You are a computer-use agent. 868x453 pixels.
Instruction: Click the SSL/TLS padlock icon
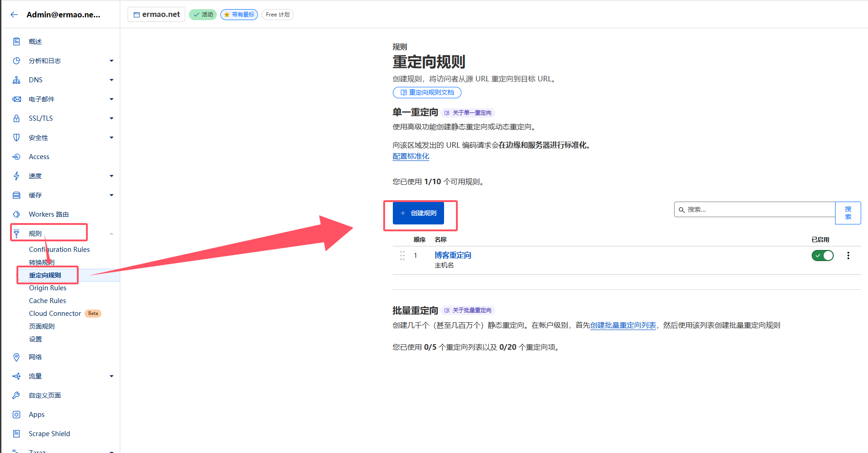pos(16,118)
